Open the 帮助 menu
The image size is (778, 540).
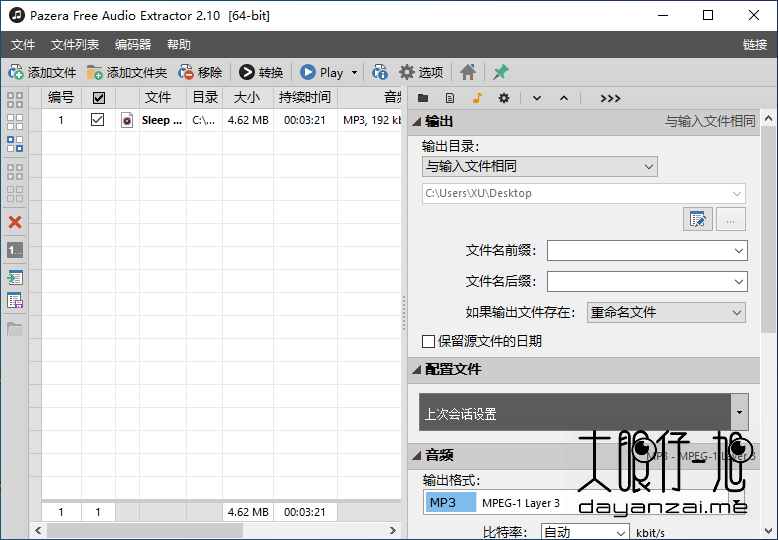(x=179, y=45)
